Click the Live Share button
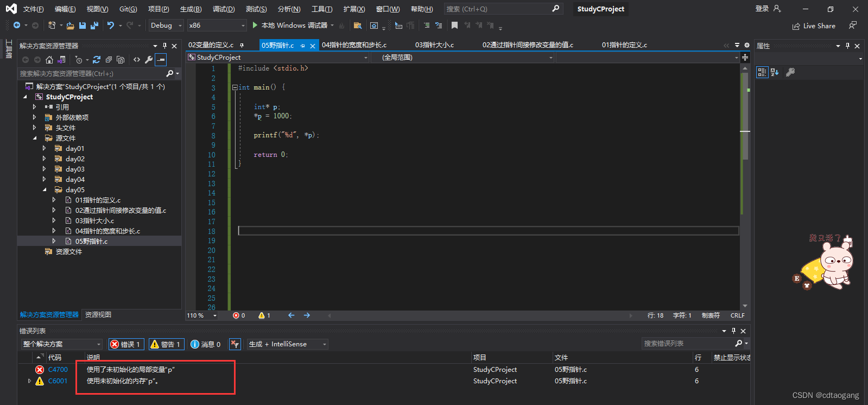868x405 pixels. (x=814, y=26)
